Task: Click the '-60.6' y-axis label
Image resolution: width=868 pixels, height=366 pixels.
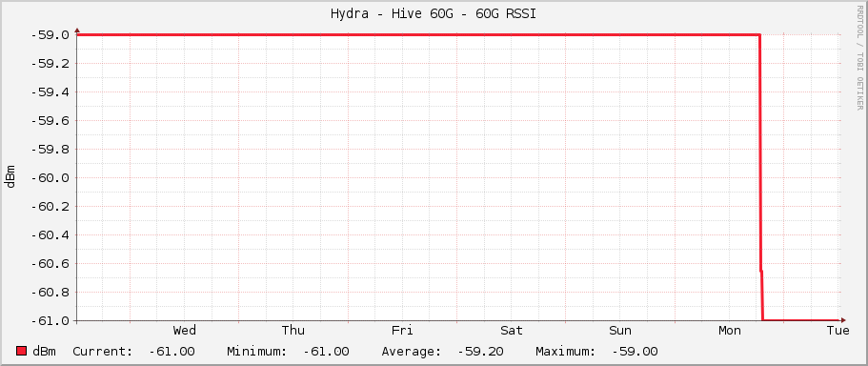Action: [50, 264]
